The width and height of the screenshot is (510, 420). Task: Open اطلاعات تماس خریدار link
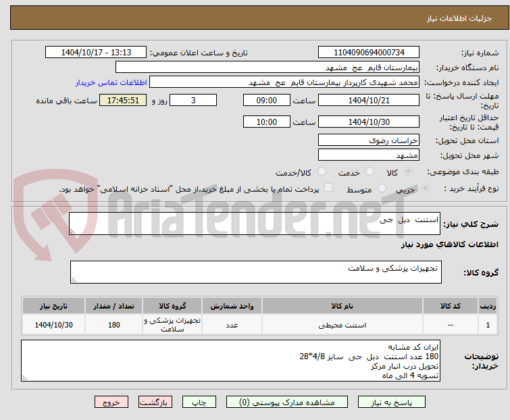tap(111, 82)
